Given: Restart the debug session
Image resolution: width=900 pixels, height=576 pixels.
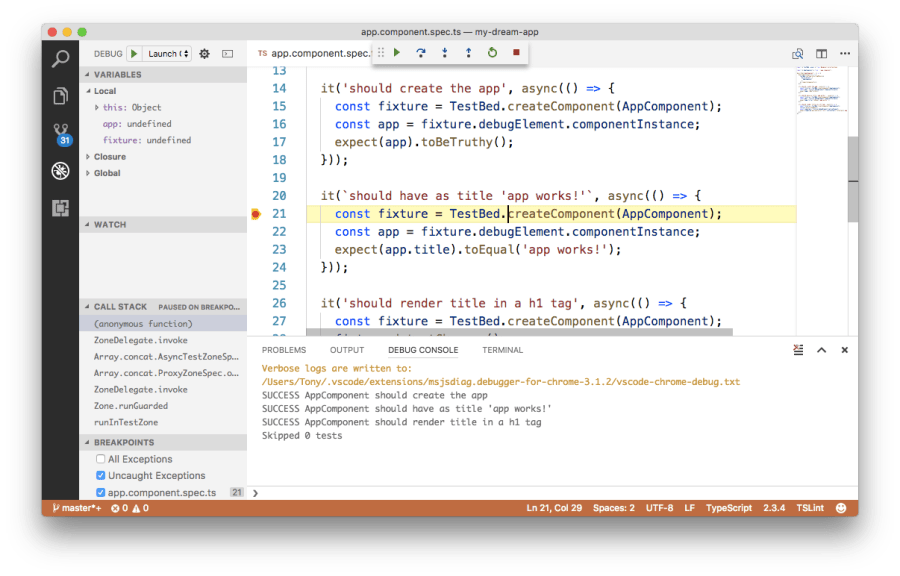Looking at the screenshot, I should 492,53.
